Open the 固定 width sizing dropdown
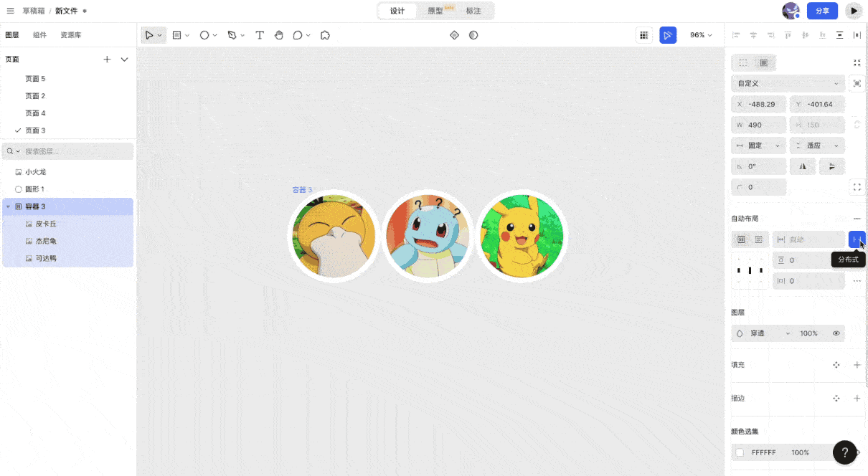This screenshot has height=476, width=868. pyautogui.click(x=759, y=146)
